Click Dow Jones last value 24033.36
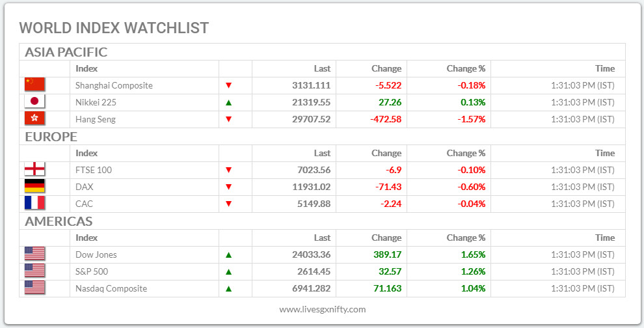 [x=312, y=255]
